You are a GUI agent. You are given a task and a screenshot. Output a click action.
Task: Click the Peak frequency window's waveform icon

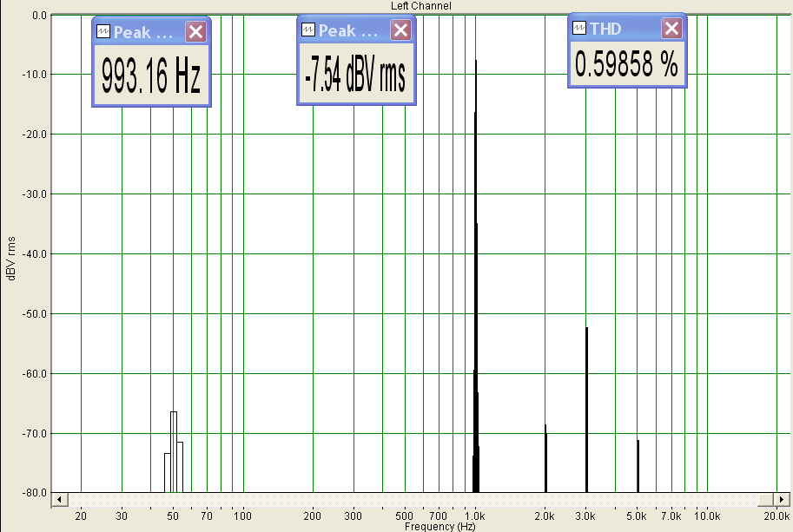103,31
